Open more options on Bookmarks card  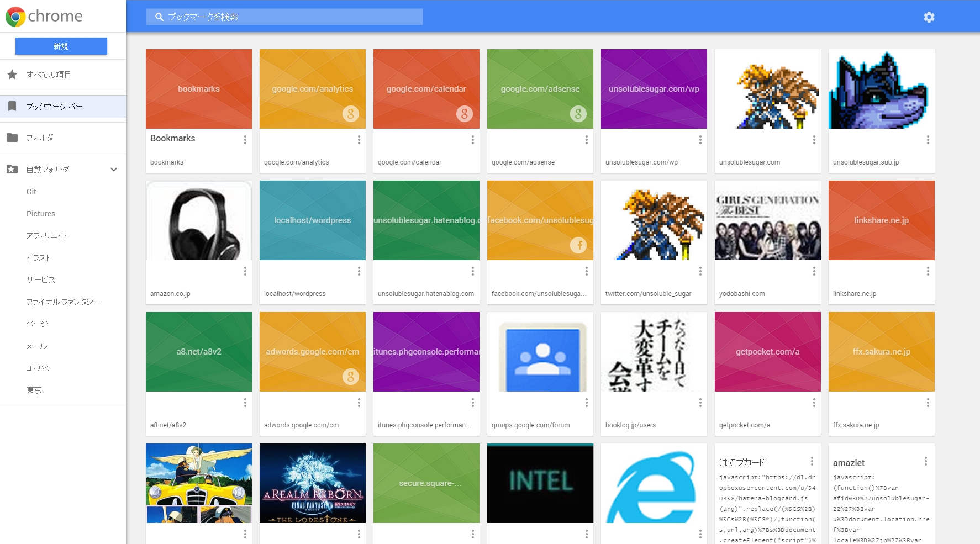245,140
